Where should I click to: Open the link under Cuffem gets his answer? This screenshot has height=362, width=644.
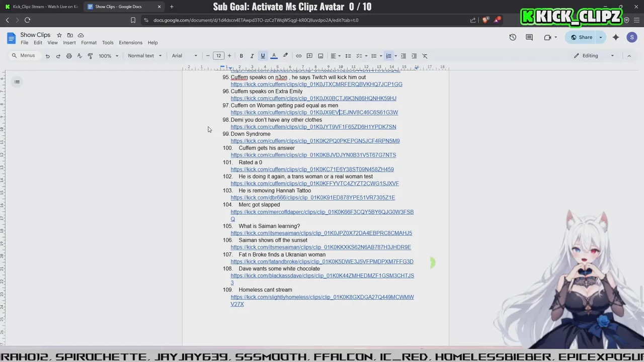click(x=313, y=155)
